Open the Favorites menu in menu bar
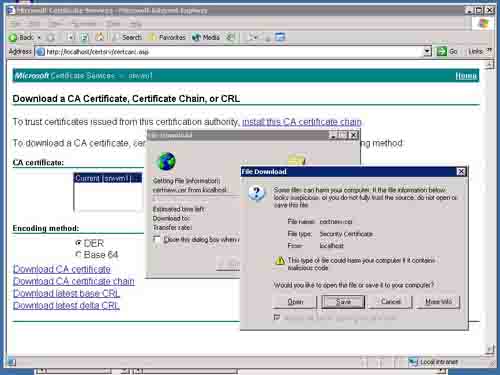 click(84, 24)
